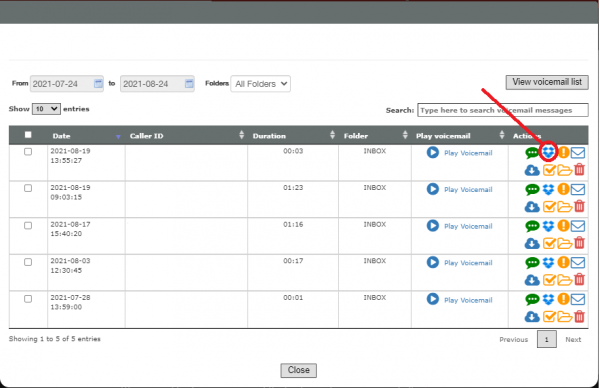600x388 pixels.
Task: Click page number 1 in pagination
Action: (x=546, y=339)
